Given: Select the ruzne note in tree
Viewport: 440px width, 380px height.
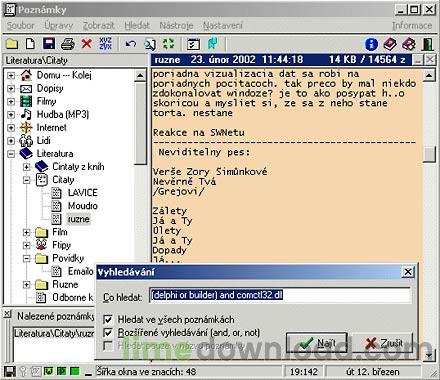Looking at the screenshot, I should [x=78, y=219].
